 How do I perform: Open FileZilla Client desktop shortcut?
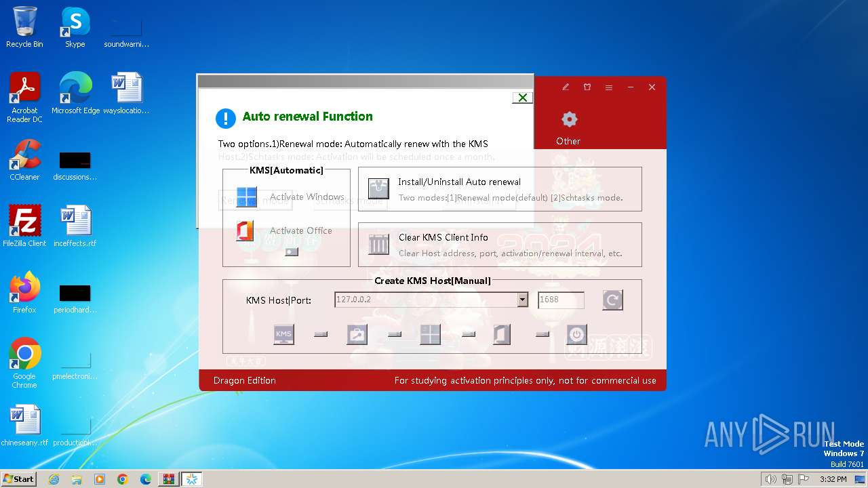click(24, 226)
